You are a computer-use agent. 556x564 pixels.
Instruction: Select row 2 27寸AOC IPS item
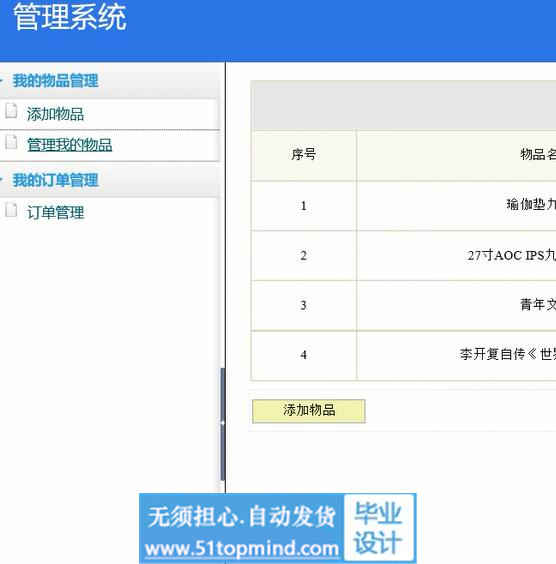[x=511, y=255]
